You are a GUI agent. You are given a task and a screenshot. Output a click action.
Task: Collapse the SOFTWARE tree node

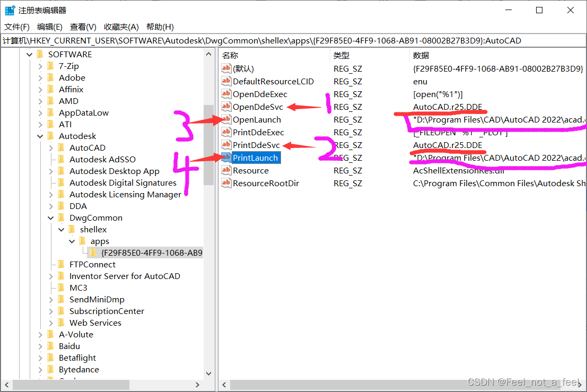[29, 55]
